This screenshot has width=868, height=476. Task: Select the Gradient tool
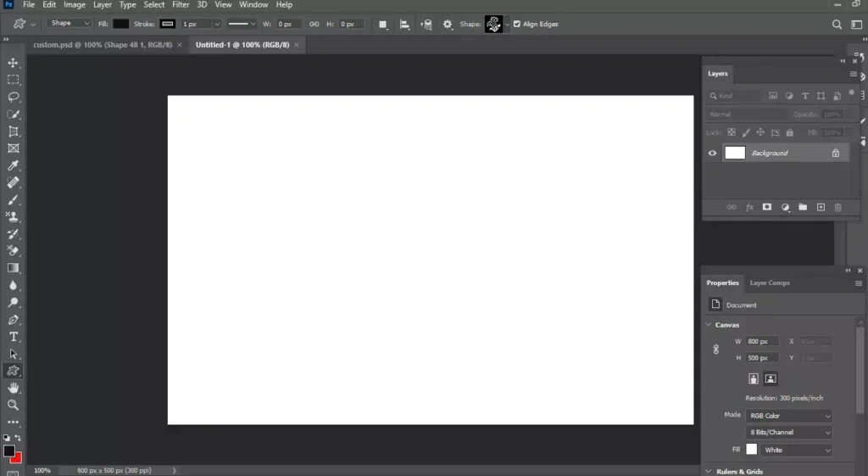14,267
